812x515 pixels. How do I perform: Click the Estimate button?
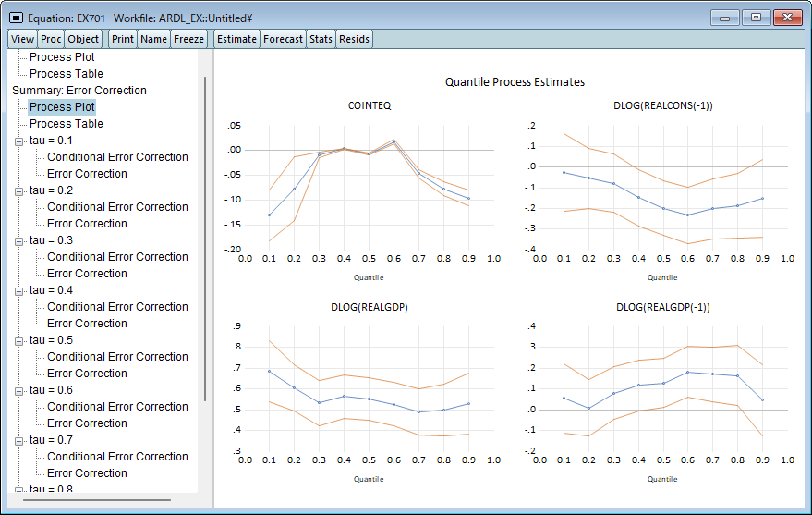[x=236, y=39]
